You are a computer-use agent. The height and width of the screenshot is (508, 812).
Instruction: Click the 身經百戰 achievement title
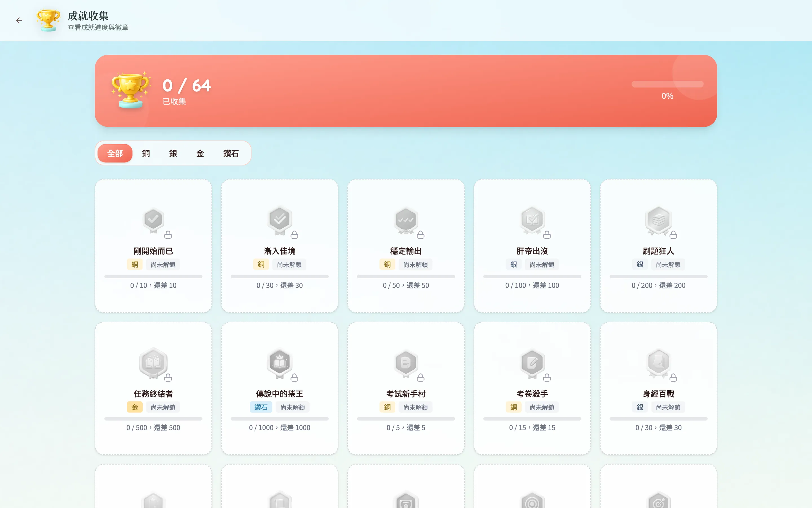point(658,394)
